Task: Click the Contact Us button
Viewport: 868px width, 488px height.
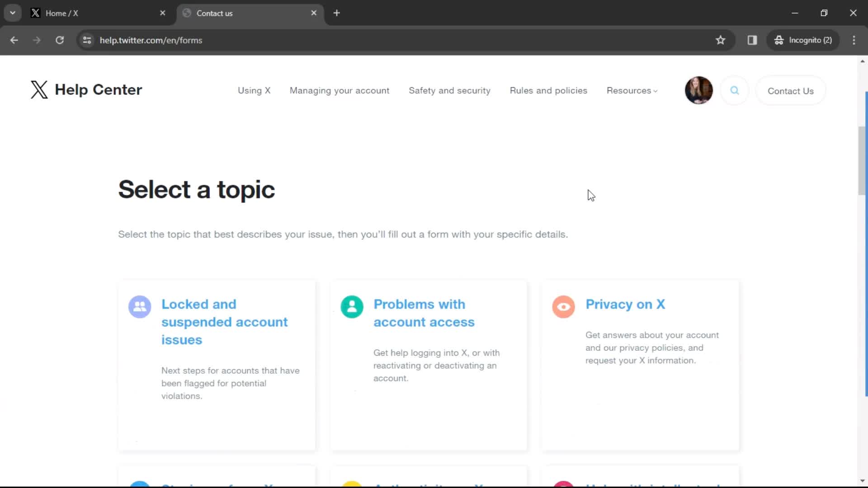Action: tap(791, 91)
